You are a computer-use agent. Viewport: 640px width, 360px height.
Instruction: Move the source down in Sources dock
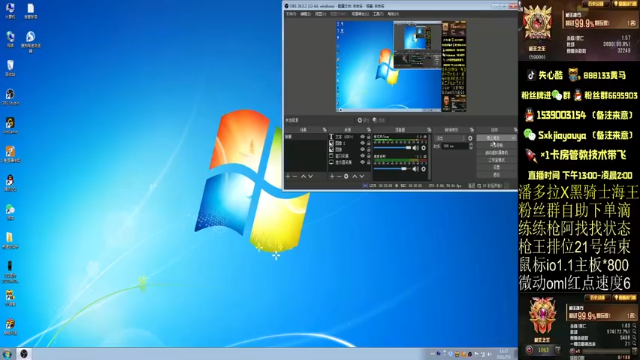pyautogui.click(x=362, y=176)
